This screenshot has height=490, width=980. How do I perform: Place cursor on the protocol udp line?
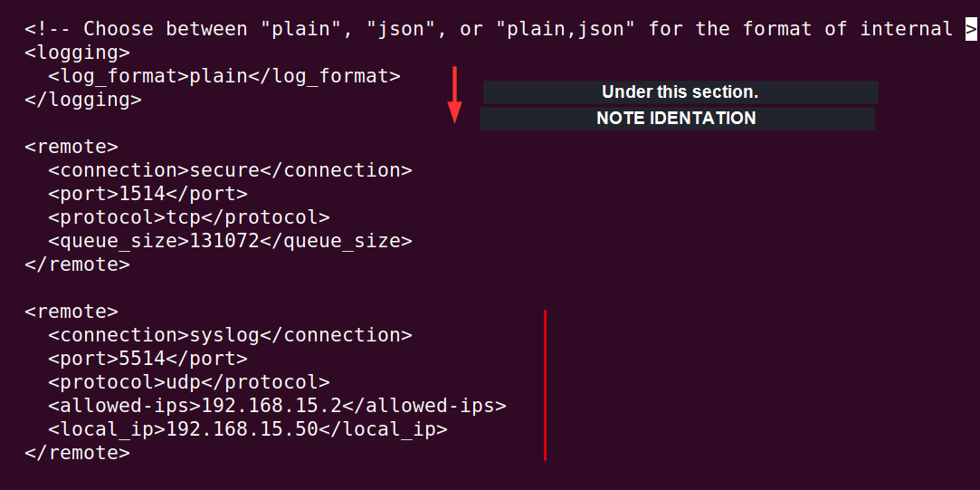pos(188,382)
